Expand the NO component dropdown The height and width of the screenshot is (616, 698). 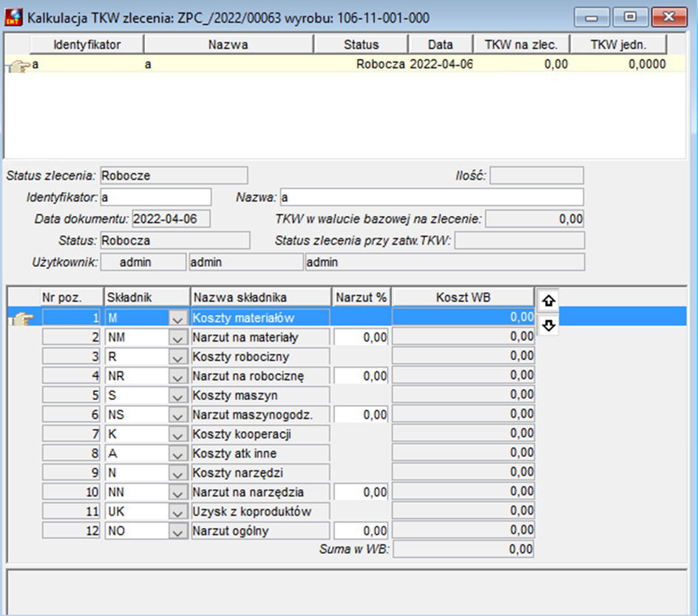pyautogui.click(x=178, y=531)
